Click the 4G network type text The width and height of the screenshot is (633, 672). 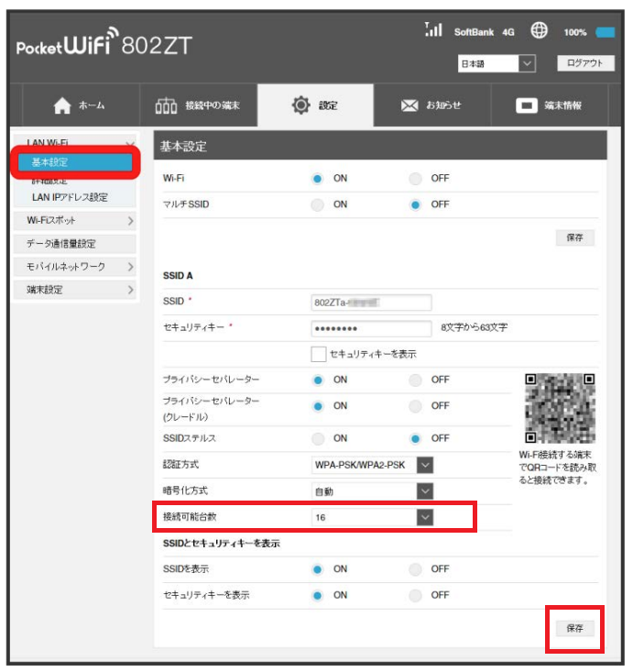[508, 32]
